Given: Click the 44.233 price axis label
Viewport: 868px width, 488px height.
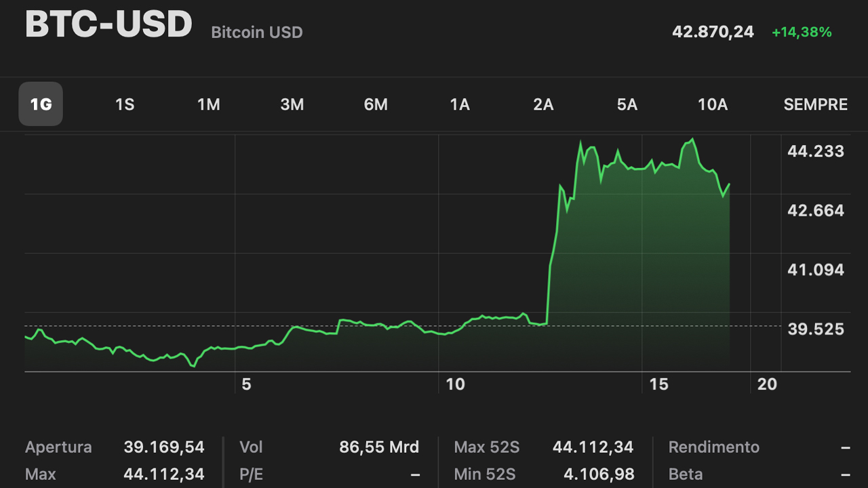Looking at the screenshot, I should [x=815, y=151].
